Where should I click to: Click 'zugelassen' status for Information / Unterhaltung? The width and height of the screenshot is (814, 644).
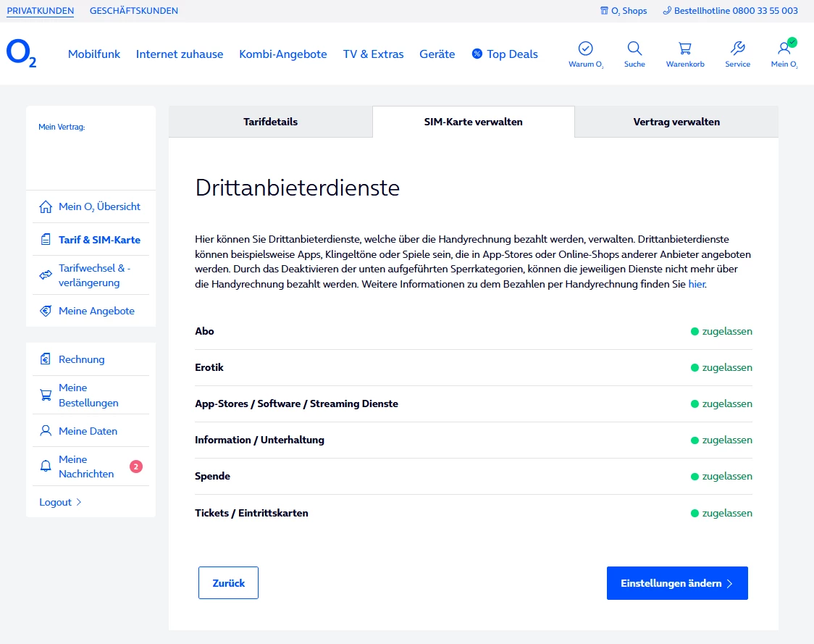[727, 440]
